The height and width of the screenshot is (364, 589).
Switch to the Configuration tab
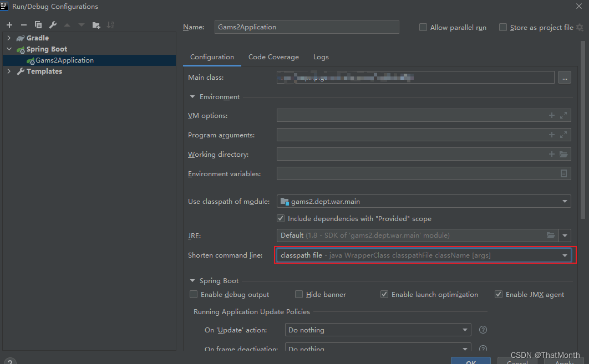(212, 57)
